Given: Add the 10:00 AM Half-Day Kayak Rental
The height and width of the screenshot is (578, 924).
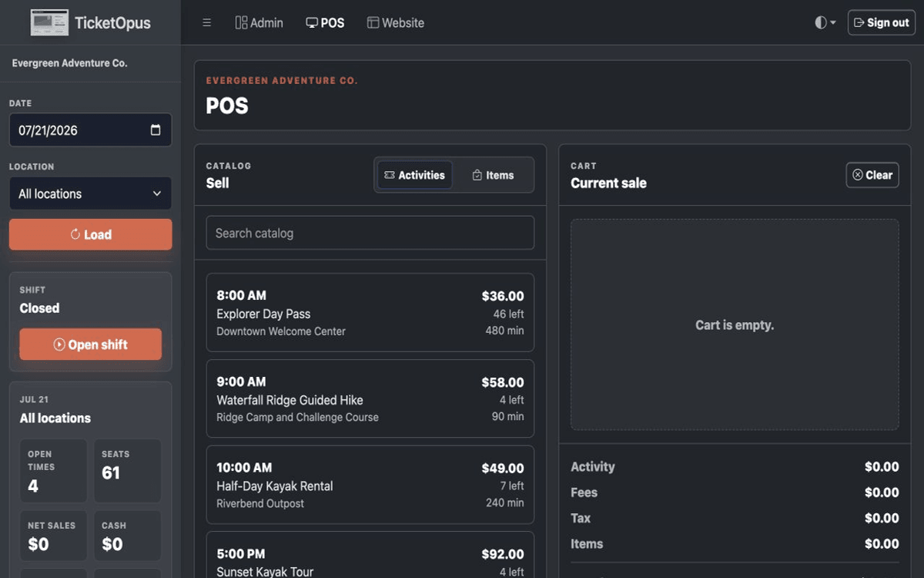Looking at the screenshot, I should [370, 485].
